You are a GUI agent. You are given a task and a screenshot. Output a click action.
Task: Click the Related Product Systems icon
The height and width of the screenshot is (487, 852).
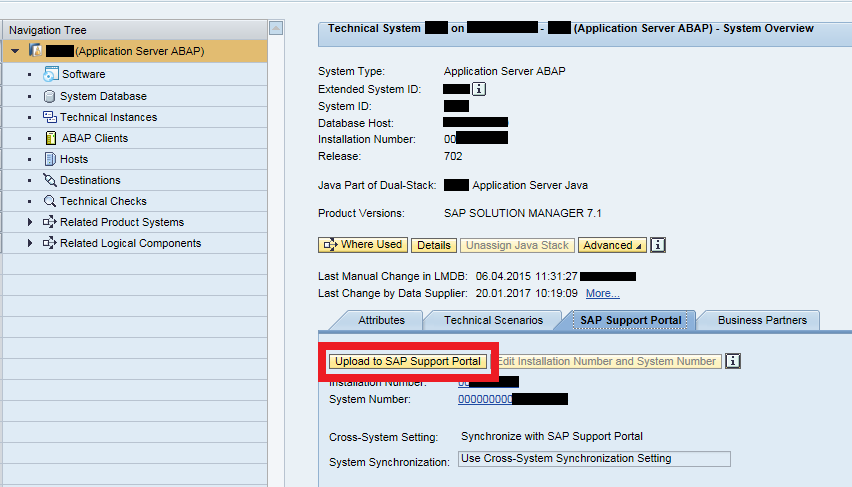[49, 222]
